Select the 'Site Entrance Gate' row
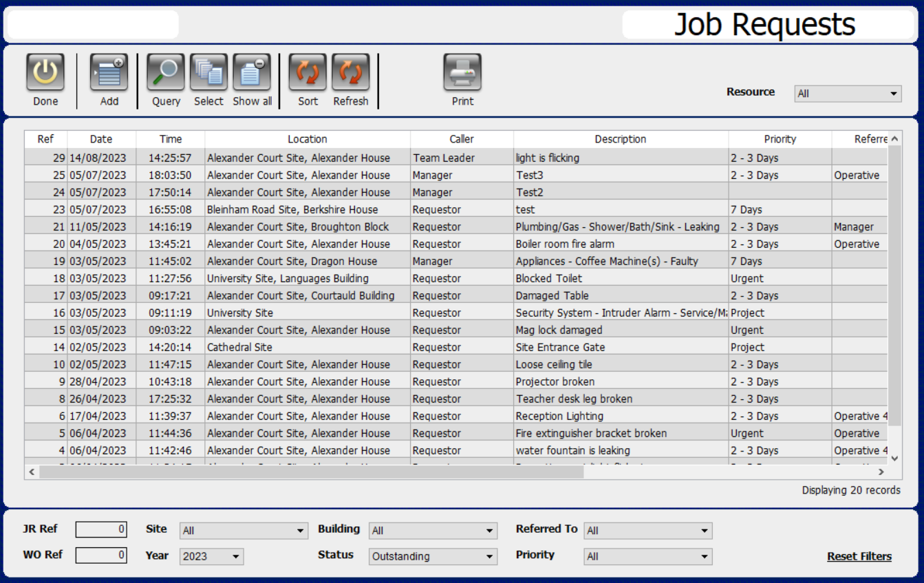Viewport: 924px width, 583px height. click(456, 347)
